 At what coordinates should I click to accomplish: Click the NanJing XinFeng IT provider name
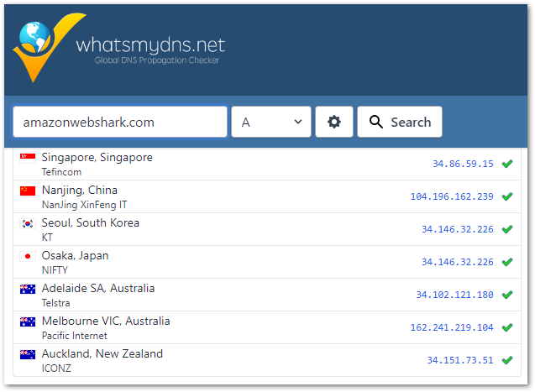click(x=84, y=205)
